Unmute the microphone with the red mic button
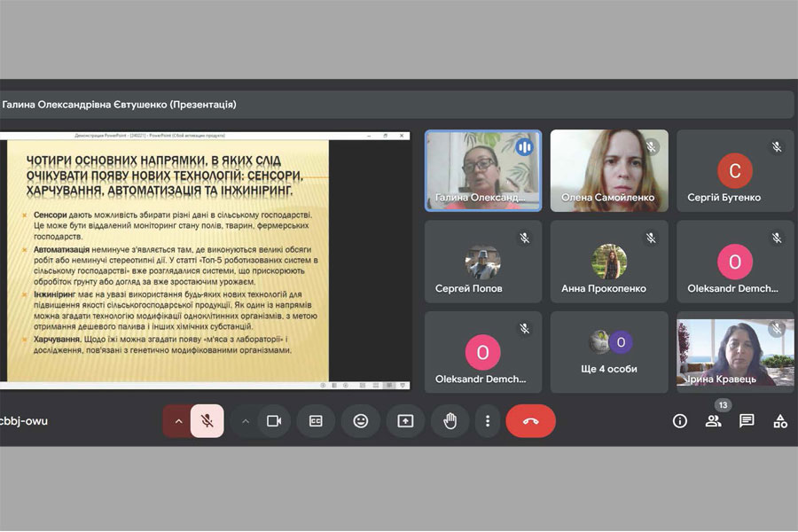798x532 pixels. click(x=207, y=421)
